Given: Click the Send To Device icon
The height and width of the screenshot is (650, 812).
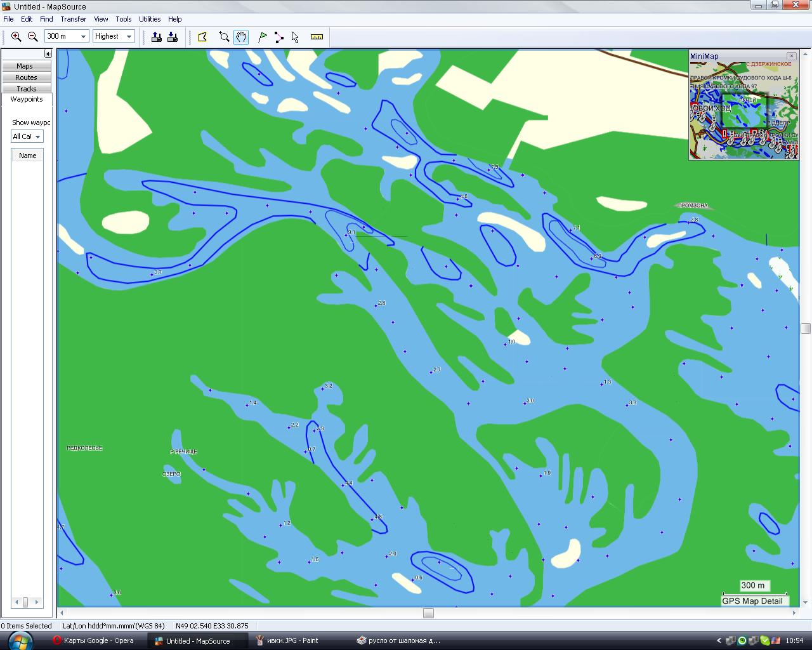Looking at the screenshot, I should (x=156, y=37).
